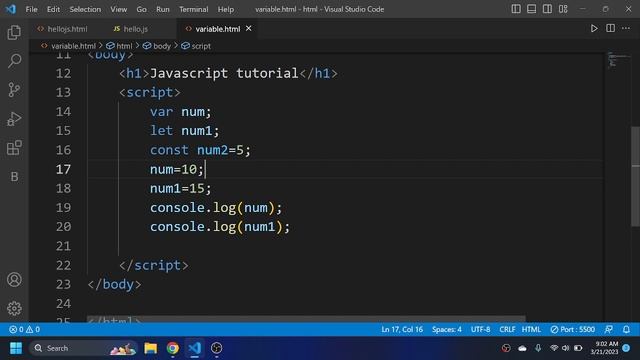
Task: Open the View menu
Action: (x=118, y=9)
